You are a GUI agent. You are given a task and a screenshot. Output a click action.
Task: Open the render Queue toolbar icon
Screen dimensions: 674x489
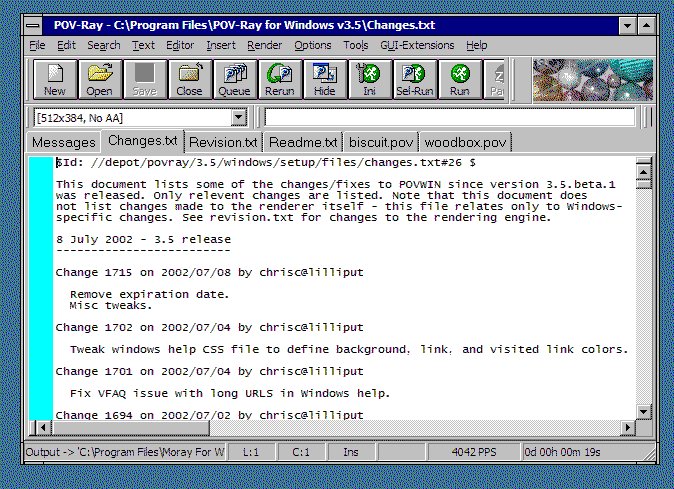pyautogui.click(x=234, y=79)
